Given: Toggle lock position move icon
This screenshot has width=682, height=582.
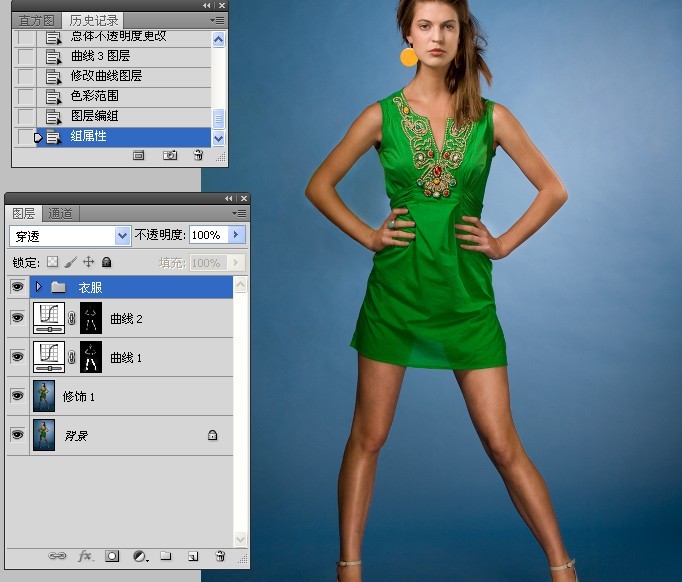Looking at the screenshot, I should tap(89, 262).
